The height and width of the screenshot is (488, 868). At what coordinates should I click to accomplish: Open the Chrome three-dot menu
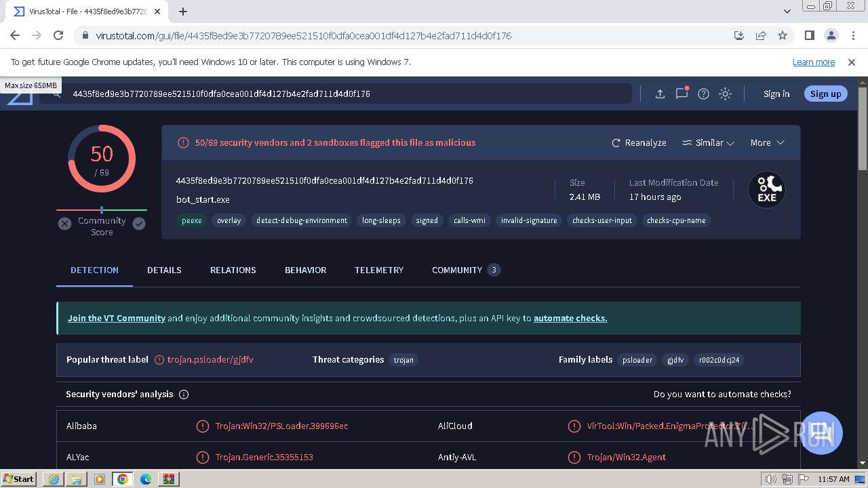pos(852,35)
